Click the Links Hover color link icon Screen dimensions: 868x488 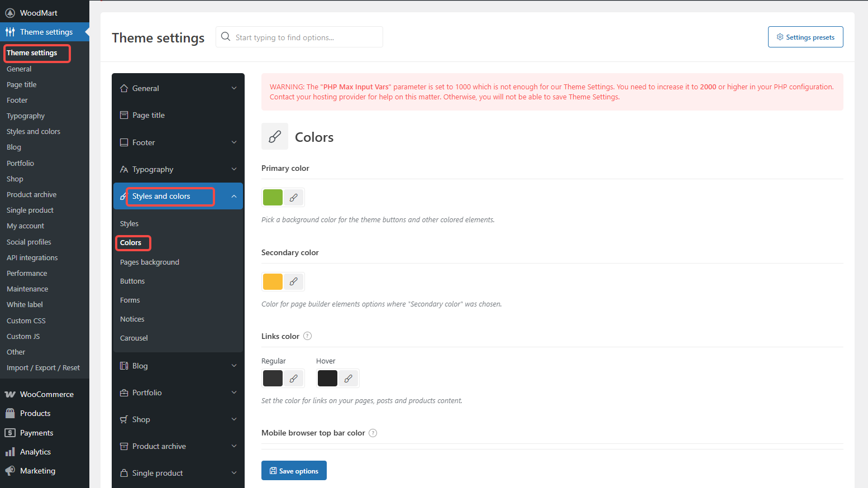pyautogui.click(x=348, y=379)
